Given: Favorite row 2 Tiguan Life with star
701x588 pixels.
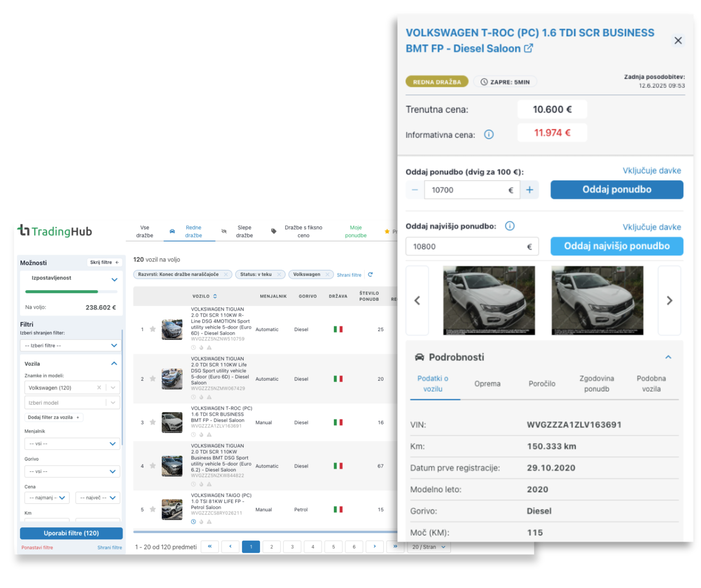Looking at the screenshot, I should 153,379.
